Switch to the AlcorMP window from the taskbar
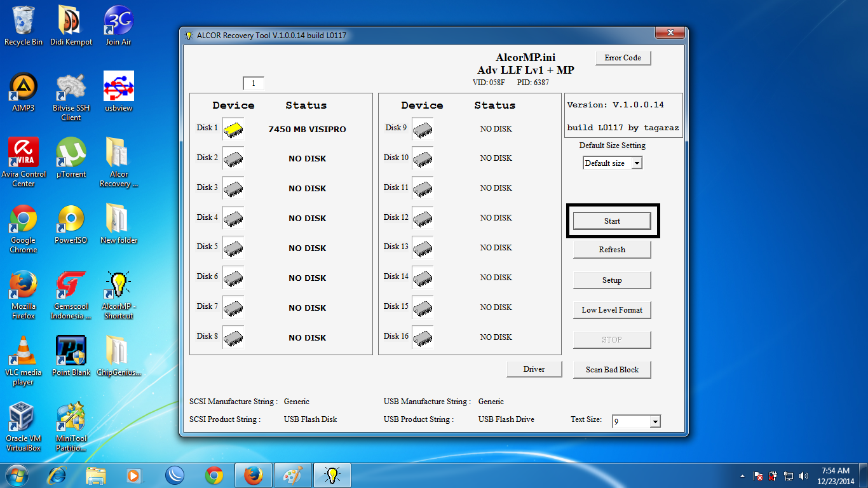This screenshot has width=868, height=488. tap(332, 475)
